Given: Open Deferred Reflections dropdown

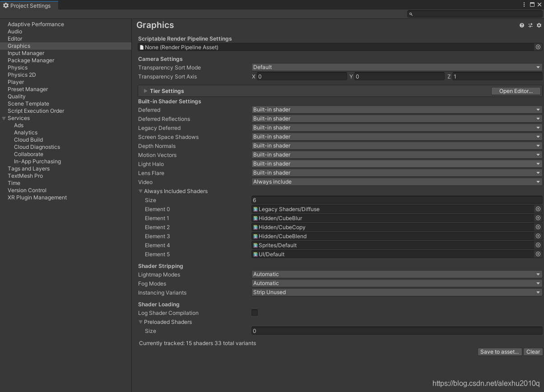Looking at the screenshot, I should click(x=397, y=119).
